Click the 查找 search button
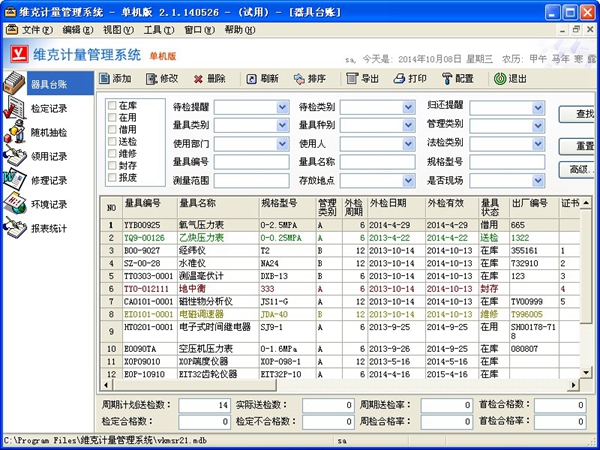Screen dimensions: 600x450 [577, 114]
